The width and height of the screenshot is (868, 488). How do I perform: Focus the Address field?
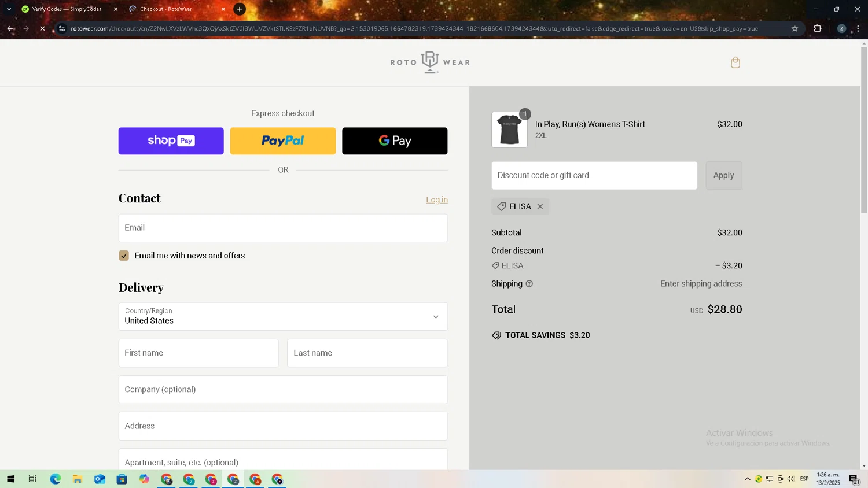283,426
